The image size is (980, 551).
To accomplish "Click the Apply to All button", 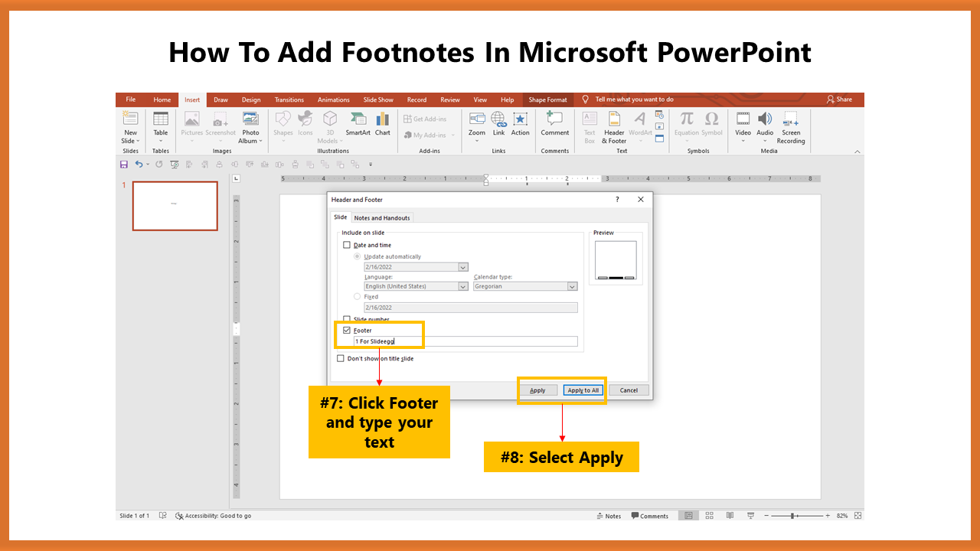I will pos(583,390).
